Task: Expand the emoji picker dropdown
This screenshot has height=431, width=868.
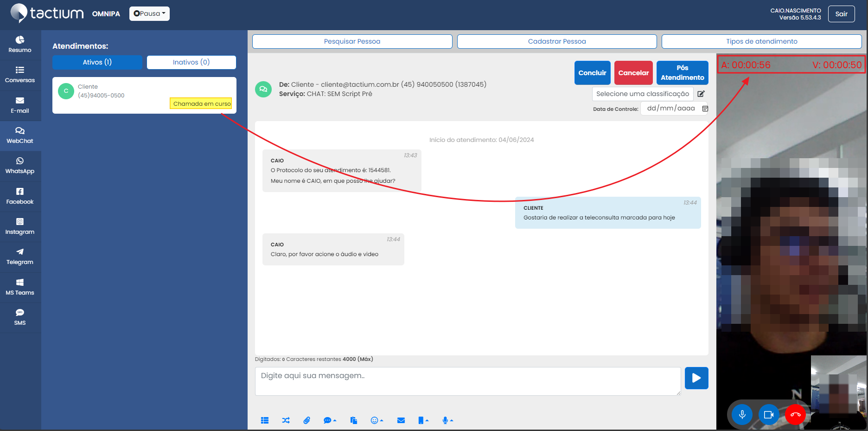Action: click(x=377, y=420)
